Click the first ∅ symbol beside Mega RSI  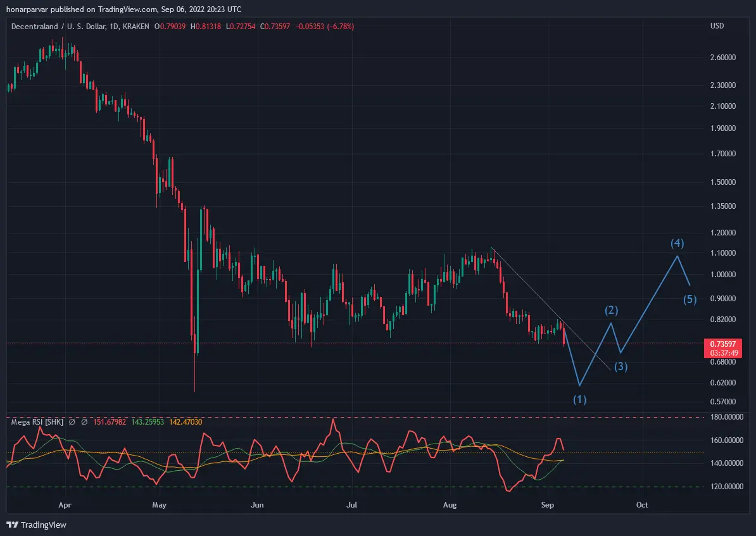point(72,422)
